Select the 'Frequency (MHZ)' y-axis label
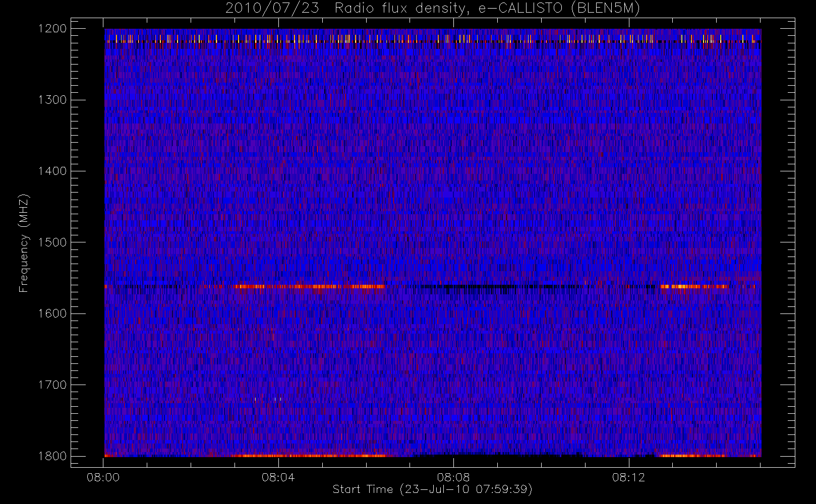This screenshot has width=816, height=504. coord(24,243)
